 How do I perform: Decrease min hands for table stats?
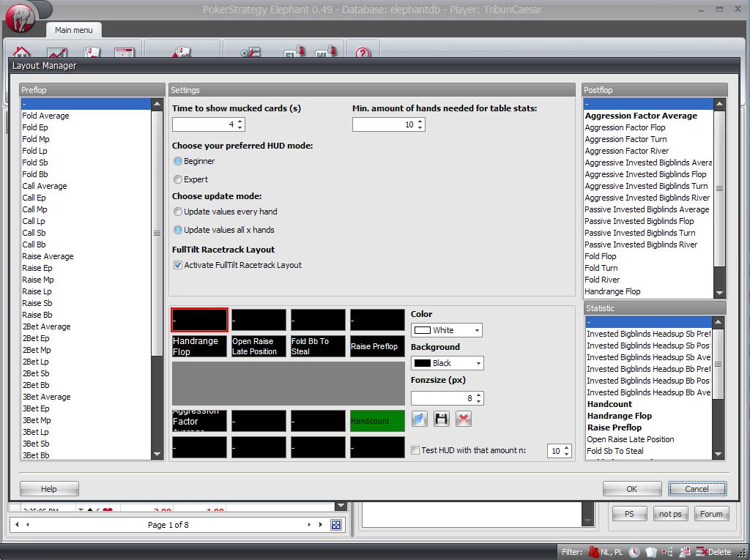pyautogui.click(x=420, y=127)
